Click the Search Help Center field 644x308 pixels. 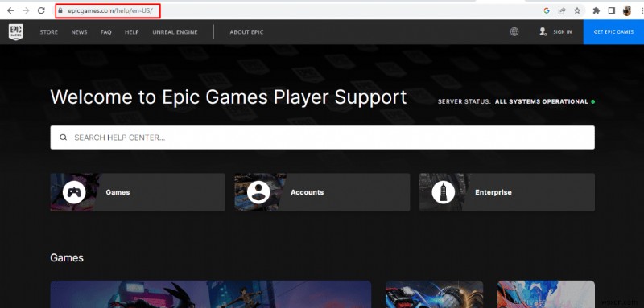323,138
